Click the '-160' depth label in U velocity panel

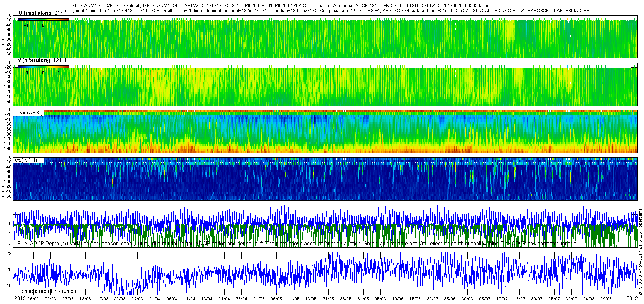6,54
